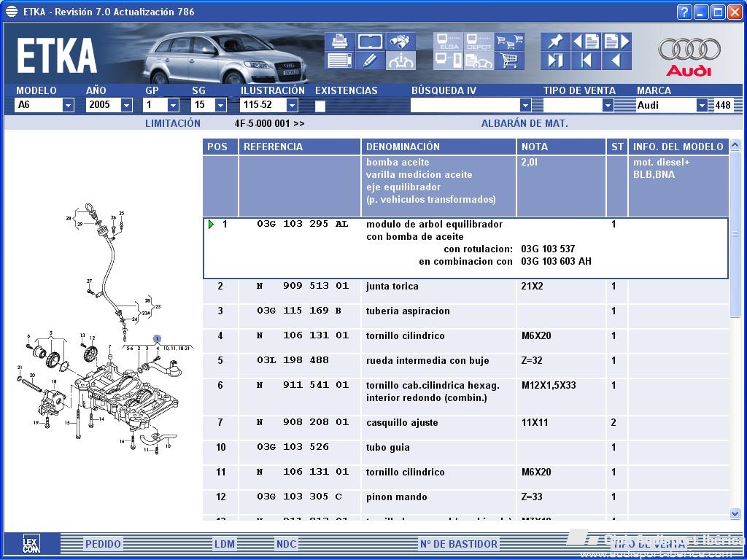Expand the AÑO dropdown showing 2005

click(126, 105)
